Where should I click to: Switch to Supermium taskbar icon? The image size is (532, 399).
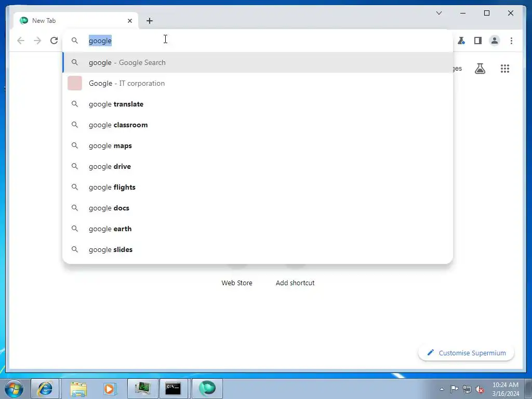tap(207, 389)
